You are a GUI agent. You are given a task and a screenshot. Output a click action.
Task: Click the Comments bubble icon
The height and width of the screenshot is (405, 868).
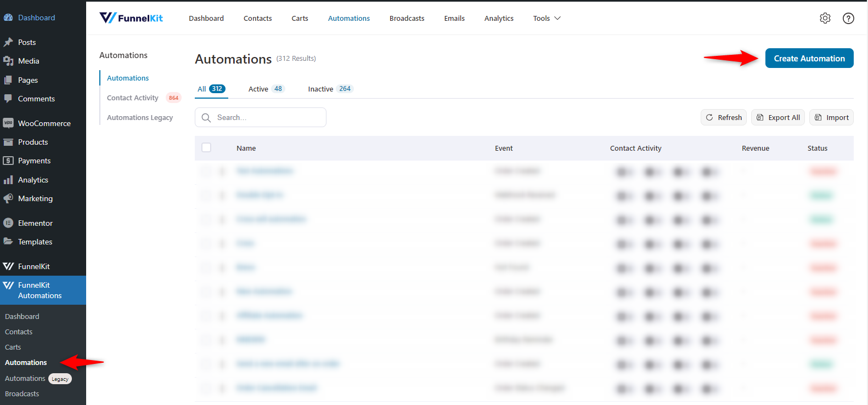click(8, 99)
